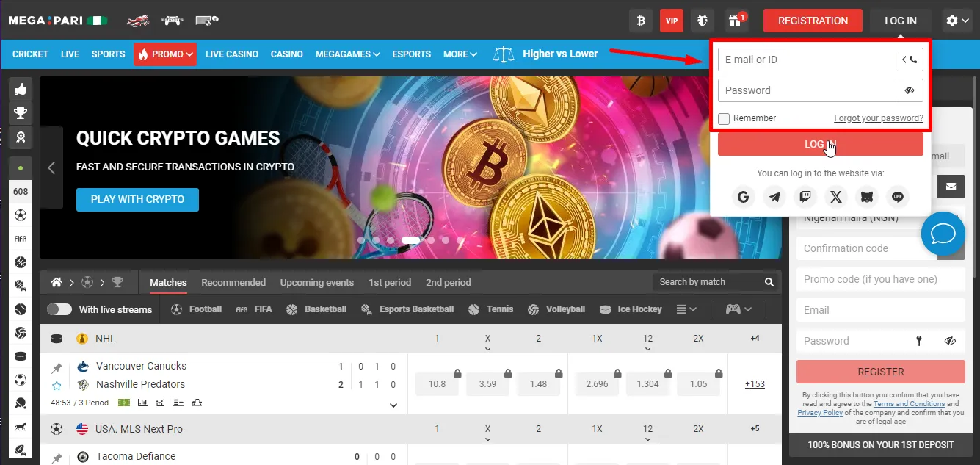Screen dimensions: 980x465
Task: Click the REGISTRATION button
Action: [x=813, y=21]
